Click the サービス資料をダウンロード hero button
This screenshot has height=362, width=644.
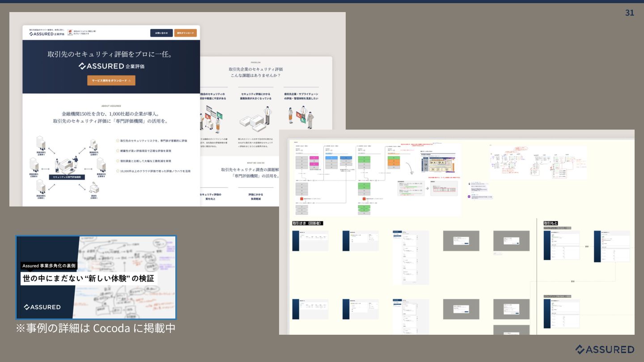coord(111,80)
